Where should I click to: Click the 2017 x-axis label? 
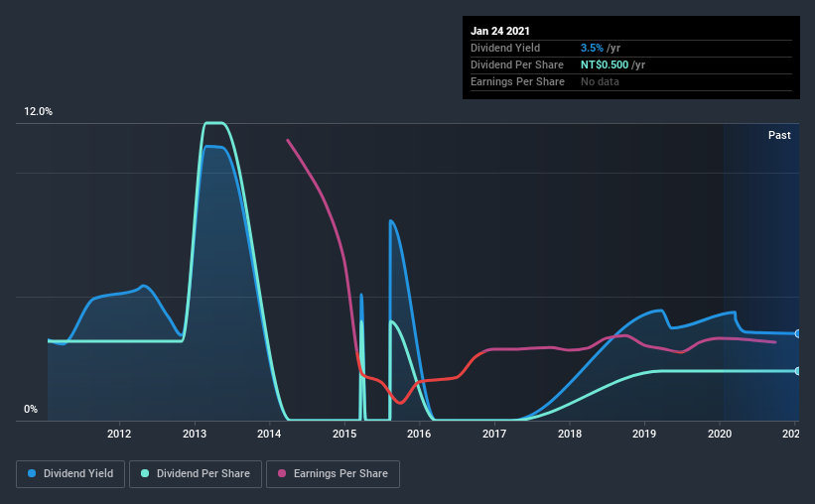point(494,434)
